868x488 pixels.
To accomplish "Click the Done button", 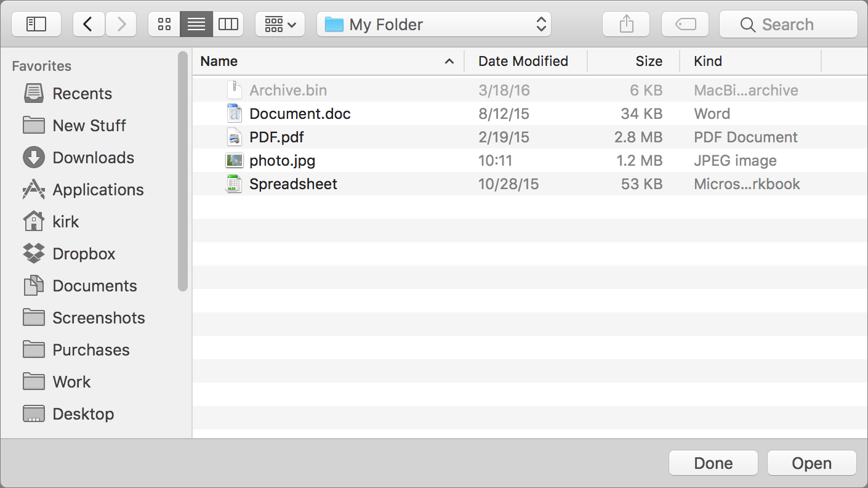I will click(x=712, y=463).
